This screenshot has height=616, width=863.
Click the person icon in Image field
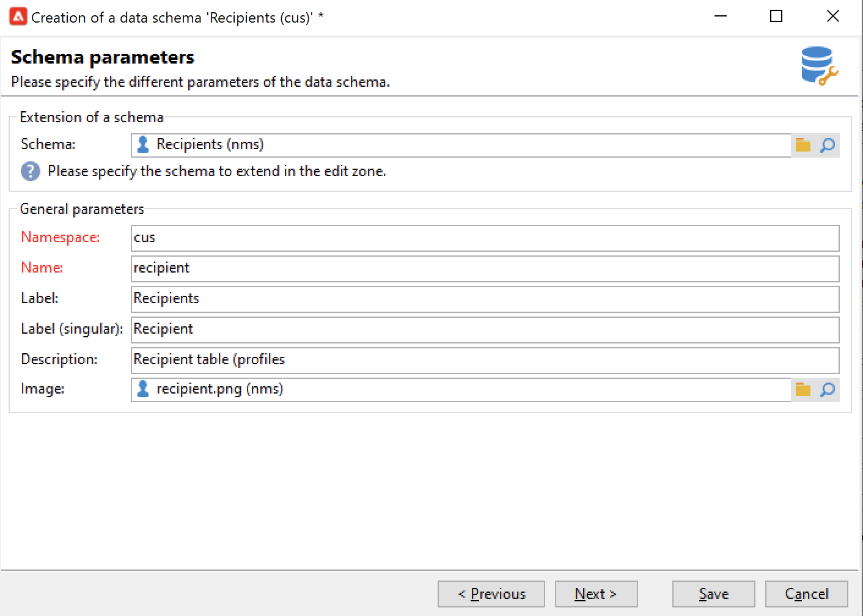[143, 389]
